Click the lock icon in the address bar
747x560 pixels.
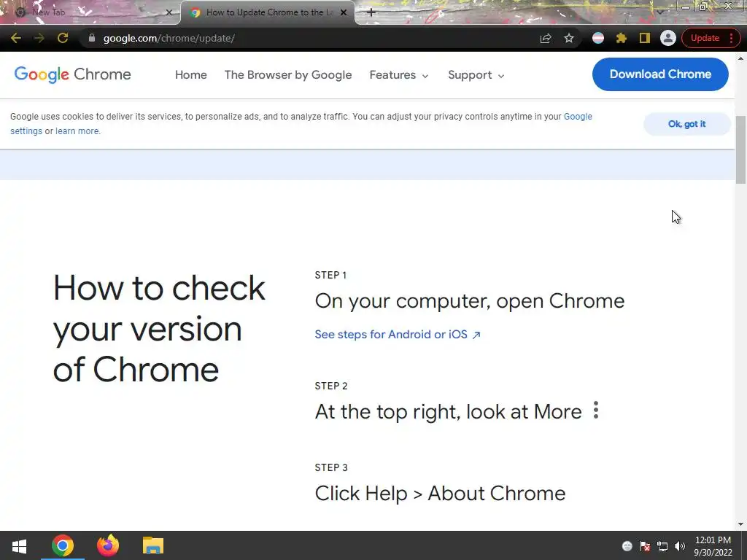coord(92,38)
